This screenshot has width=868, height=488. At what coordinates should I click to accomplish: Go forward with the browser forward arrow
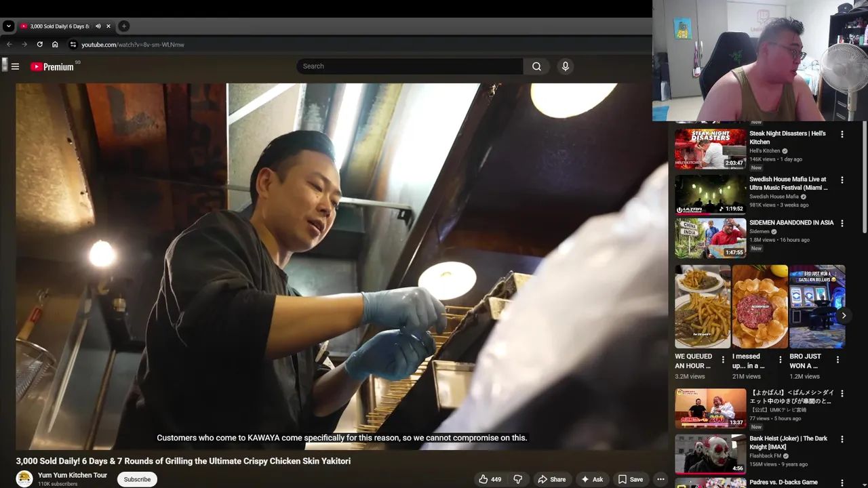[x=24, y=45]
